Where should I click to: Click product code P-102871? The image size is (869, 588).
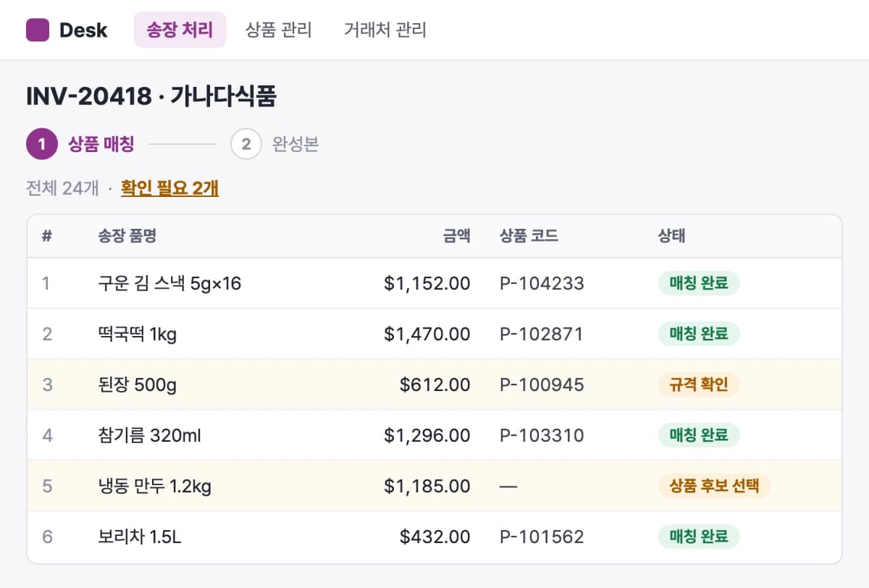tap(542, 334)
